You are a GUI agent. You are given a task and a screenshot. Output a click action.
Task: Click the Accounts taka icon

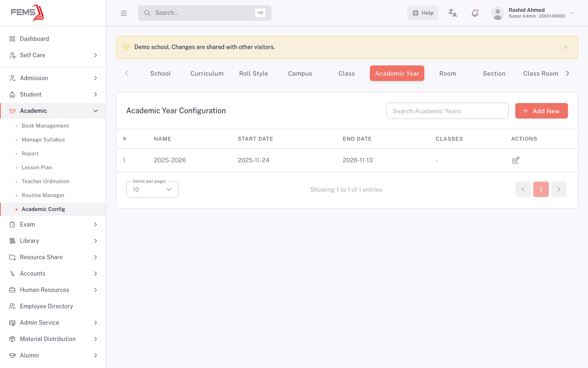pos(12,274)
